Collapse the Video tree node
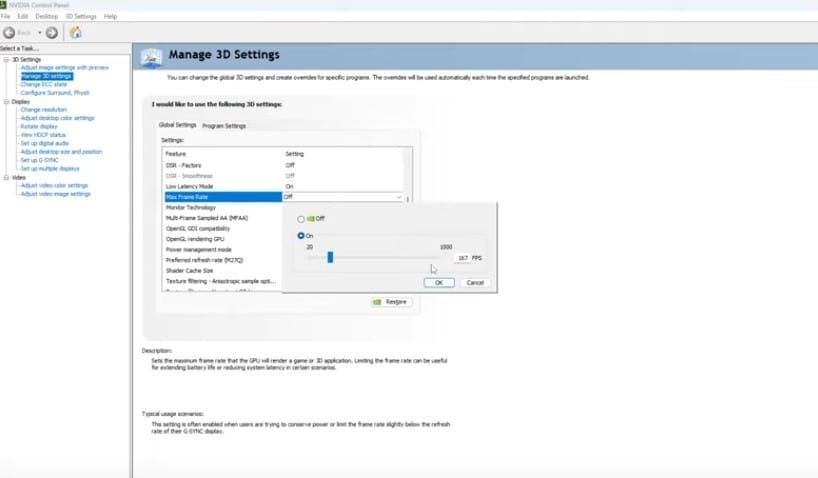 [6, 177]
